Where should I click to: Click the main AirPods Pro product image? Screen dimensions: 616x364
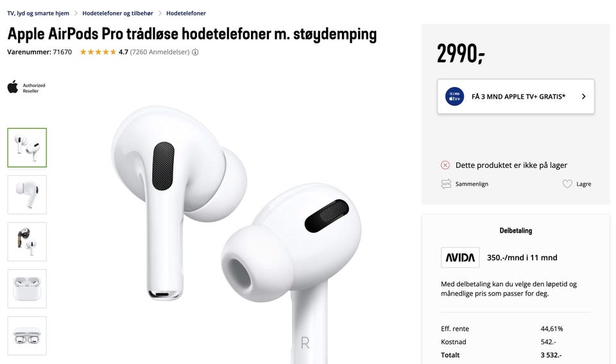point(235,235)
